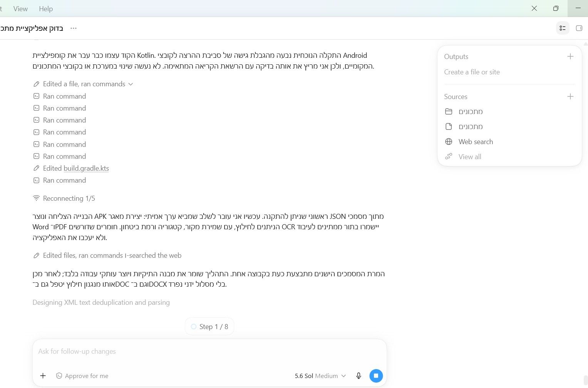Open the View menu

pyautogui.click(x=20, y=8)
